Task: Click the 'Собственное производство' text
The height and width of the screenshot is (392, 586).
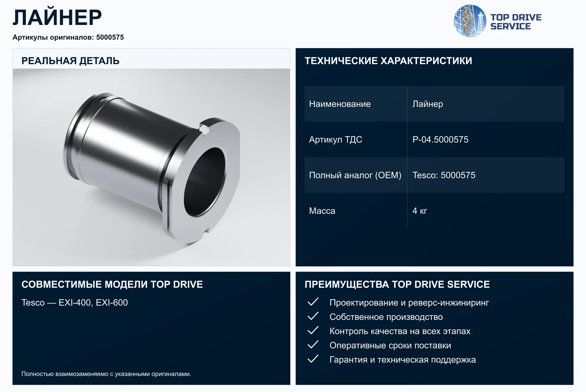Action: click(x=386, y=317)
